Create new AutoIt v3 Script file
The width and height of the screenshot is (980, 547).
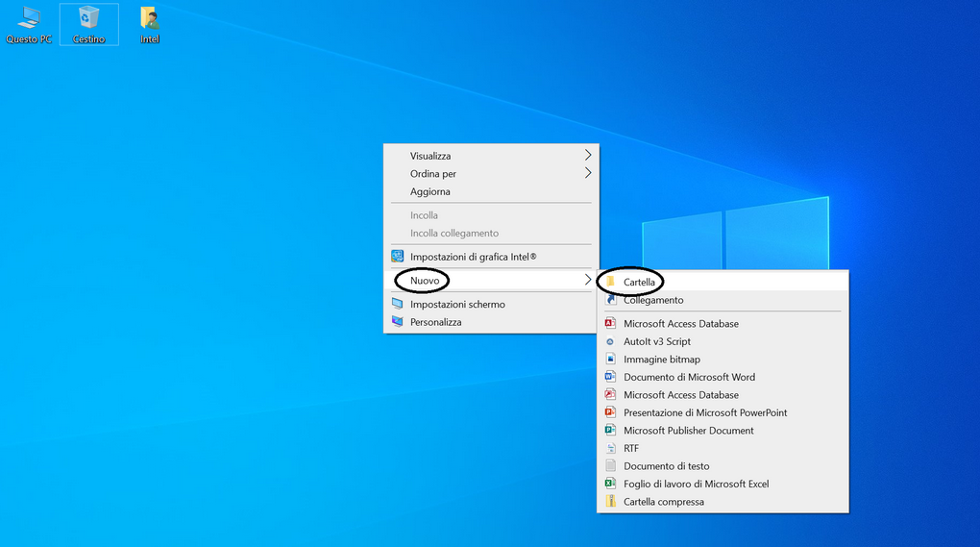tap(723, 341)
